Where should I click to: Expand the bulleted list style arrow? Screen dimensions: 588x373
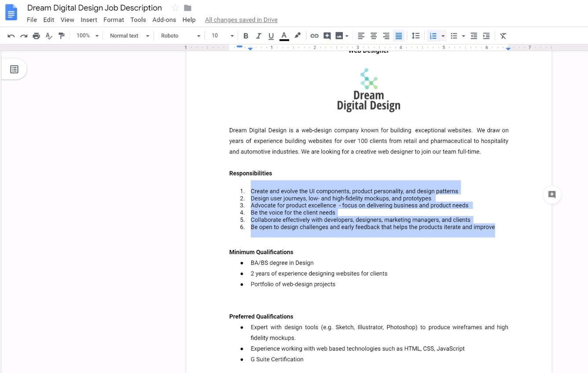(463, 36)
